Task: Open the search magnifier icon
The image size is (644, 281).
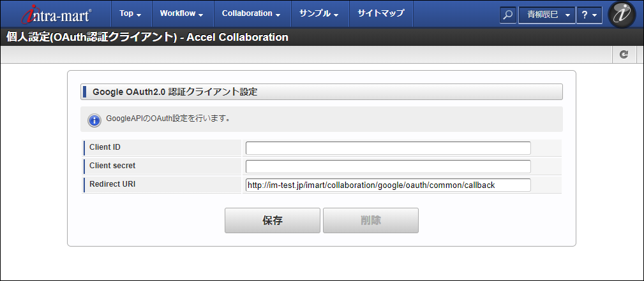Action: 508,15
